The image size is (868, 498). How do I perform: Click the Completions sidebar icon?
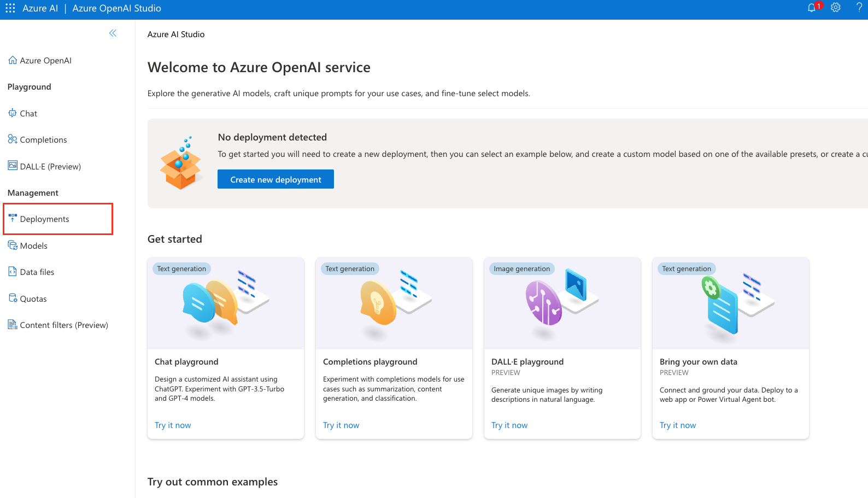(x=13, y=139)
